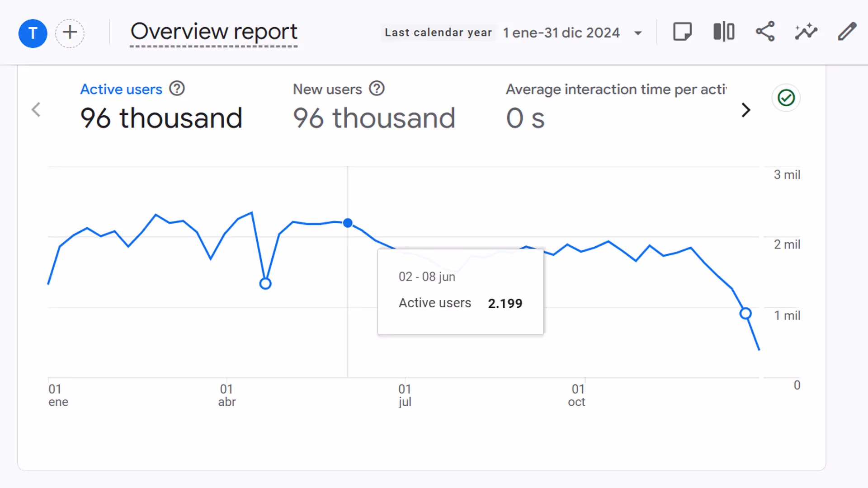Screen dimensions: 868x488
Task: Click the November data point marker
Action: coord(745,313)
